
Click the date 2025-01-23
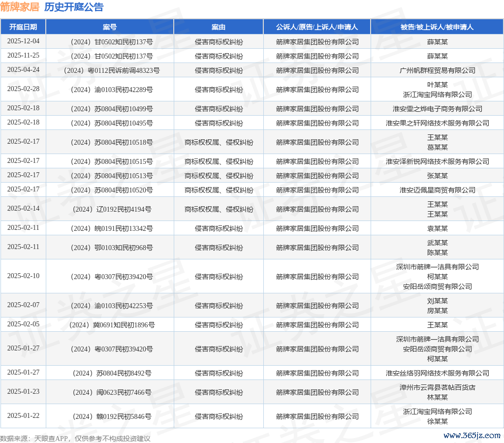(x=23, y=392)
